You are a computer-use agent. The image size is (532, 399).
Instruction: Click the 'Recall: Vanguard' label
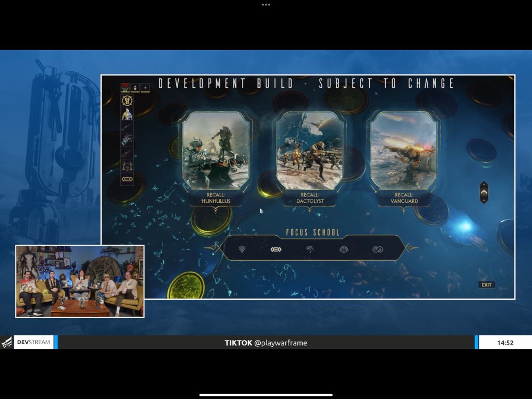coord(404,198)
